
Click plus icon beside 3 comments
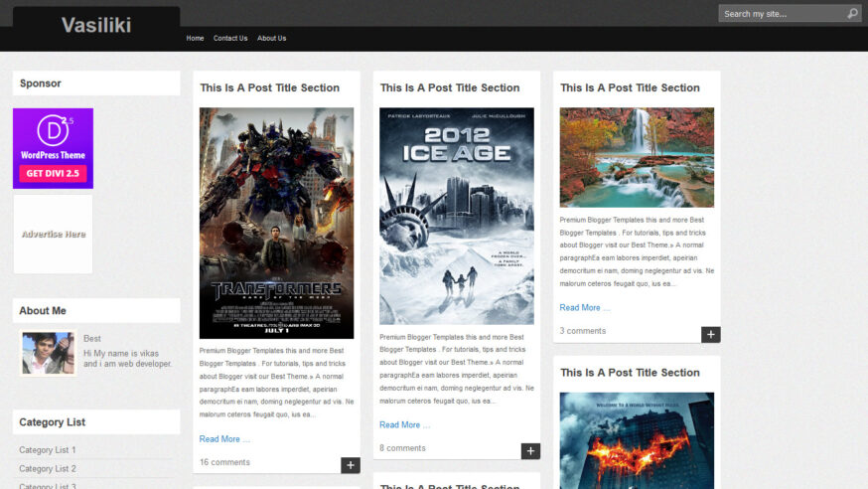(x=711, y=334)
